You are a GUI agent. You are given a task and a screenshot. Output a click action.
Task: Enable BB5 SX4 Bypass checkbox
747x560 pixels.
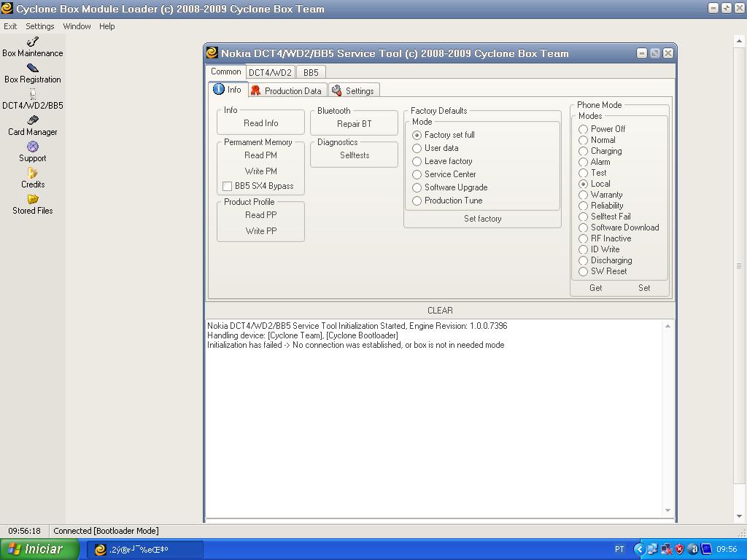click(x=228, y=186)
